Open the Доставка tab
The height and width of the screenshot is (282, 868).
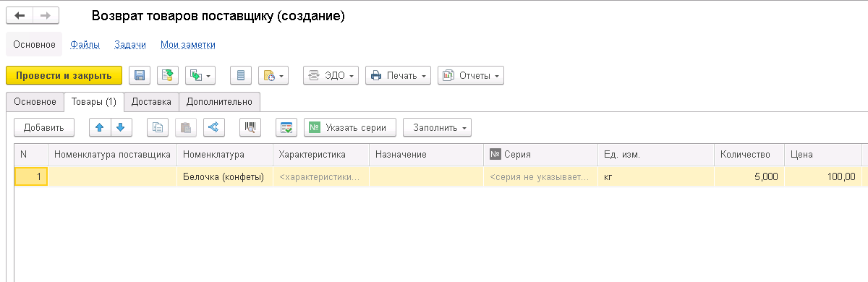[x=151, y=101]
